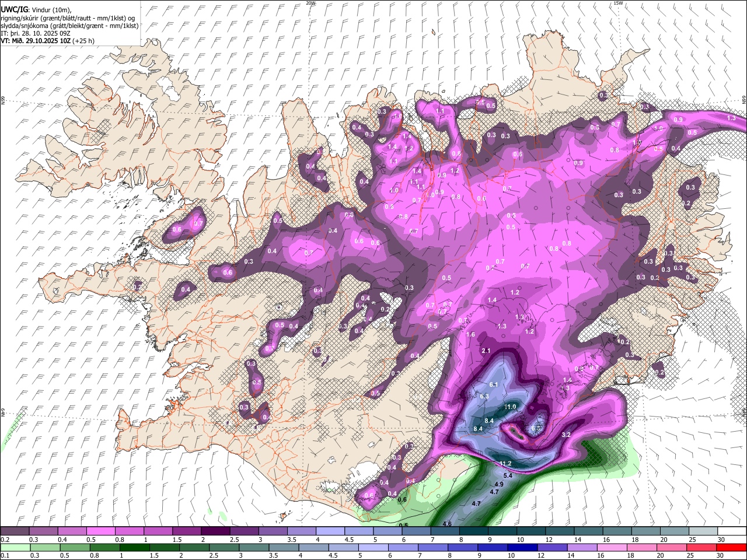Click the dusky purple 0.2–0.3 swatch in upper legend
The width and height of the screenshot is (747, 560).
(15, 531)
